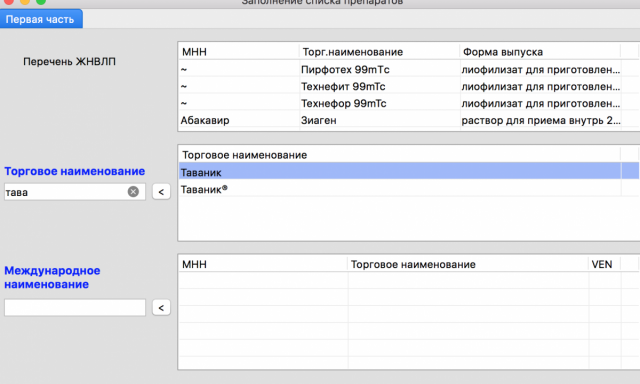
Task: Sort by the Форма выпуска column header
Action: [540, 52]
